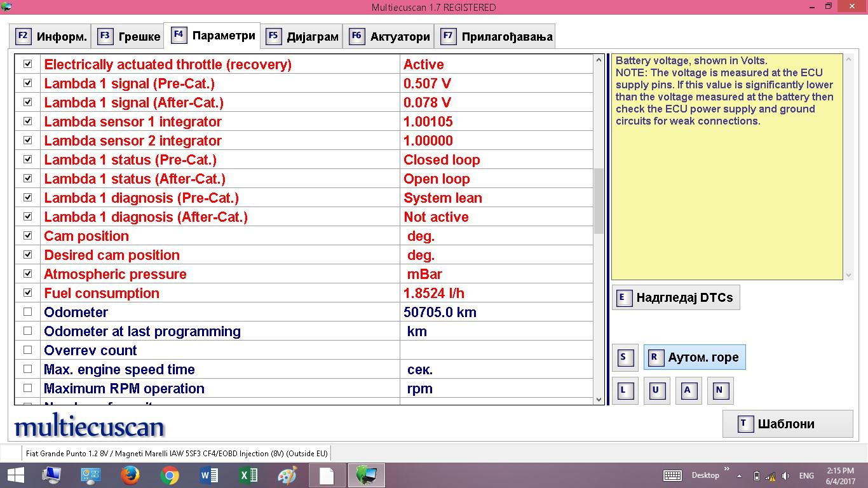This screenshot has width=868, height=488.
Task: Click the parameter list vertical scrollbar thumb
Action: pyautogui.click(x=599, y=201)
